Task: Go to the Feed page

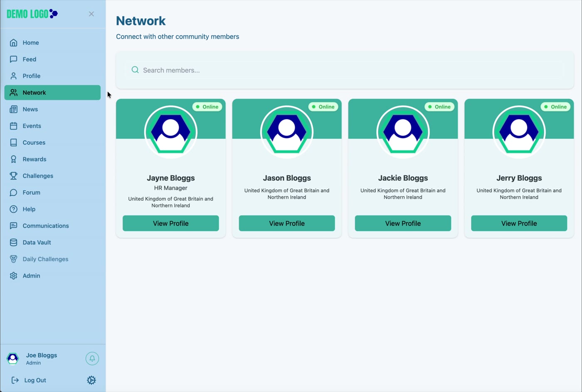Action: [x=52, y=59]
